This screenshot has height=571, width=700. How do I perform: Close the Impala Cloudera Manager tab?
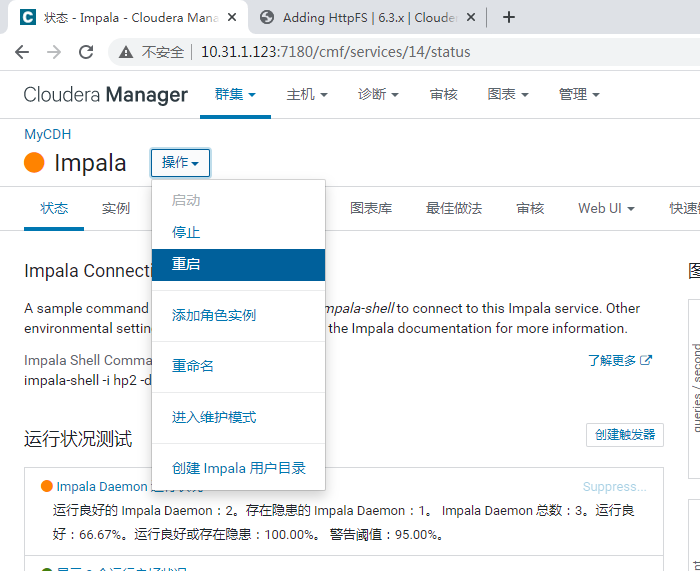(x=232, y=17)
